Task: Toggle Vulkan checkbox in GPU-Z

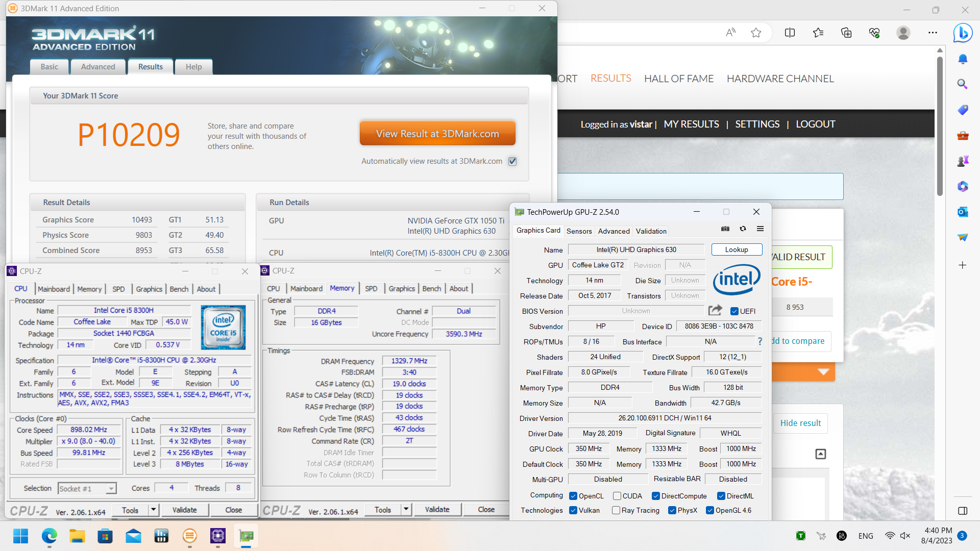Action: click(573, 510)
